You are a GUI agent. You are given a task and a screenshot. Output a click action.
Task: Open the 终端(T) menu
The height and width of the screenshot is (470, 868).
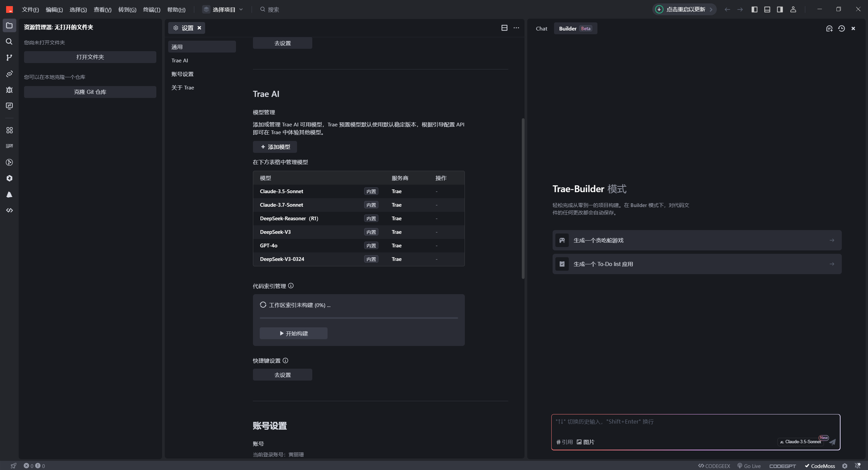point(151,9)
